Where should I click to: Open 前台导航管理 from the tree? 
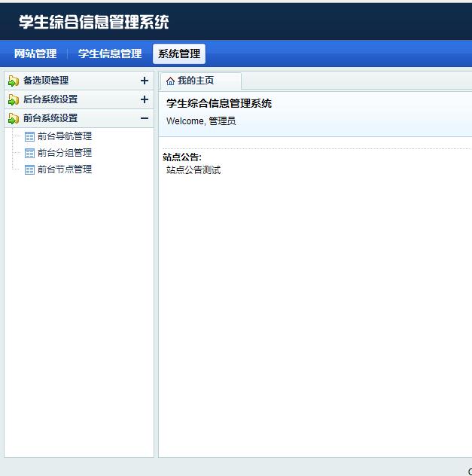point(65,136)
